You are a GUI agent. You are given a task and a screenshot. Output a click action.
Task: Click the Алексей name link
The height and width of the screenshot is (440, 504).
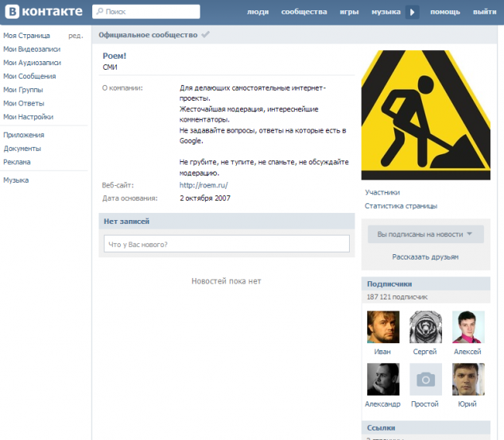coord(467,352)
